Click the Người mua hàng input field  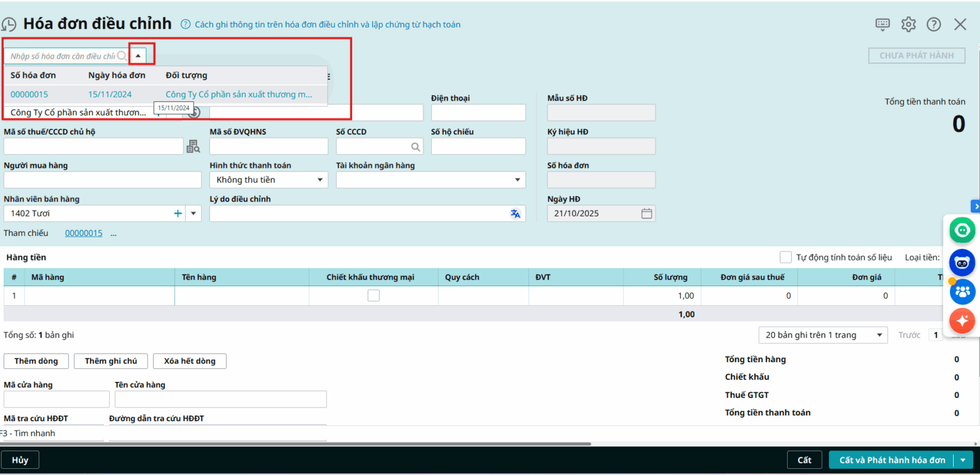point(102,180)
